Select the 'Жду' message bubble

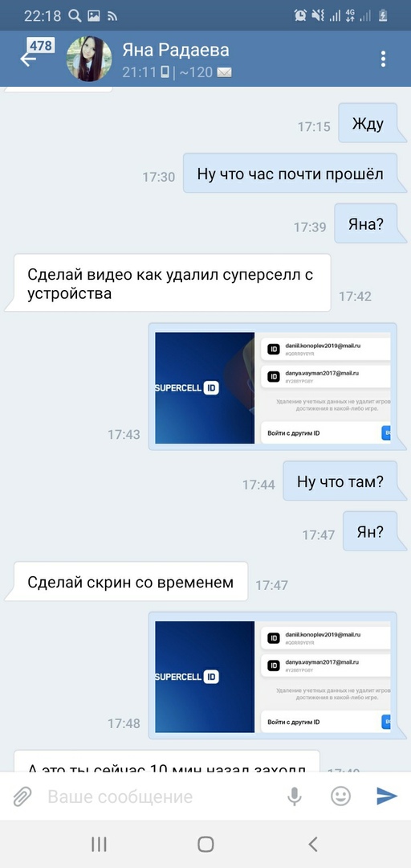coord(368,125)
